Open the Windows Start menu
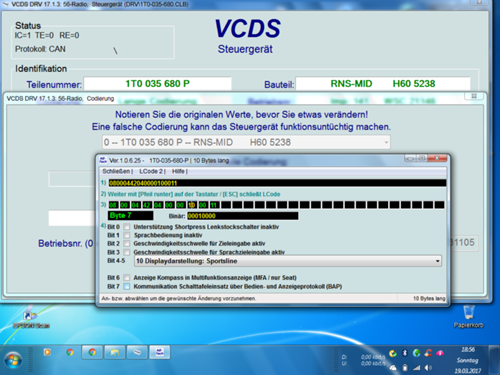This screenshot has width=500, height=375. click(13, 360)
